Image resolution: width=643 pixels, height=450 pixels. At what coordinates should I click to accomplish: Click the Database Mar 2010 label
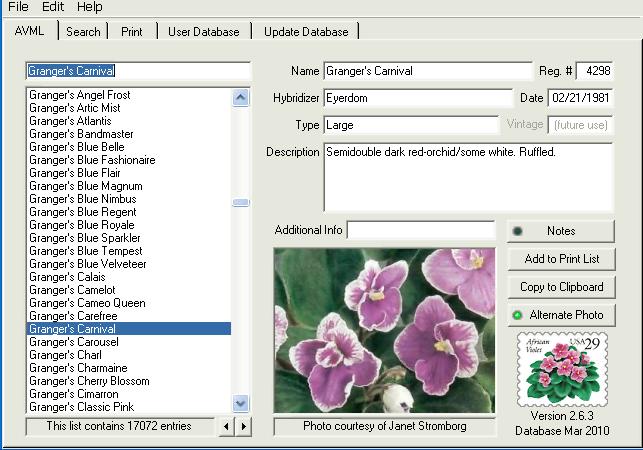coord(562,431)
